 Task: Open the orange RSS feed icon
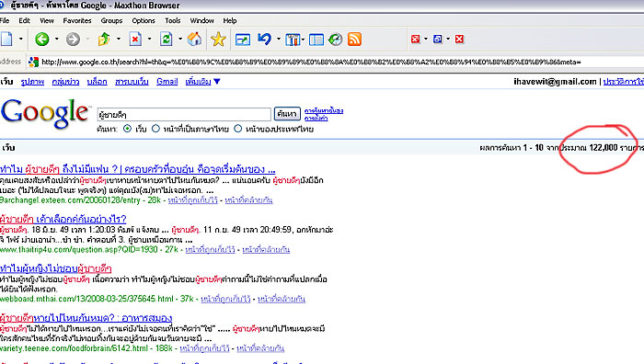click(x=354, y=40)
